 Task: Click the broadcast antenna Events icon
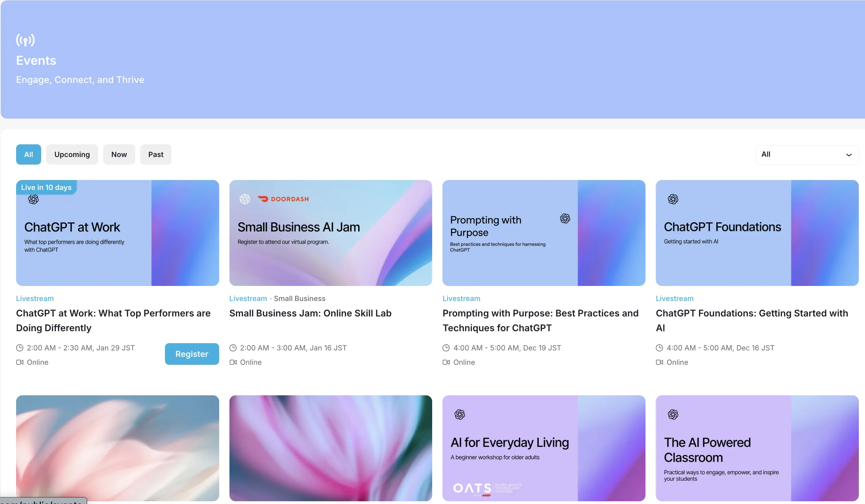(x=25, y=40)
